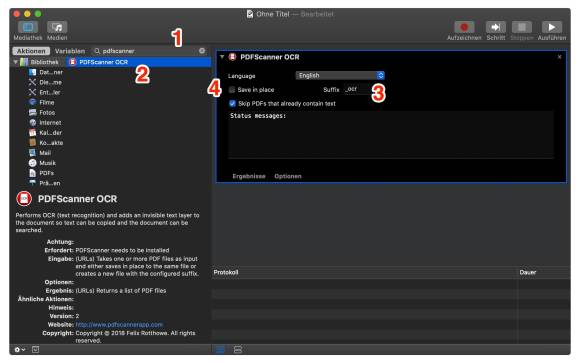Open the Optionen section of the action
580x363 pixels.
click(x=288, y=176)
